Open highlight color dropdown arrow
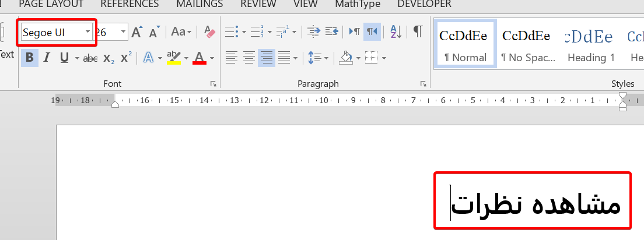Image resolution: width=644 pixels, height=240 pixels. click(x=186, y=58)
